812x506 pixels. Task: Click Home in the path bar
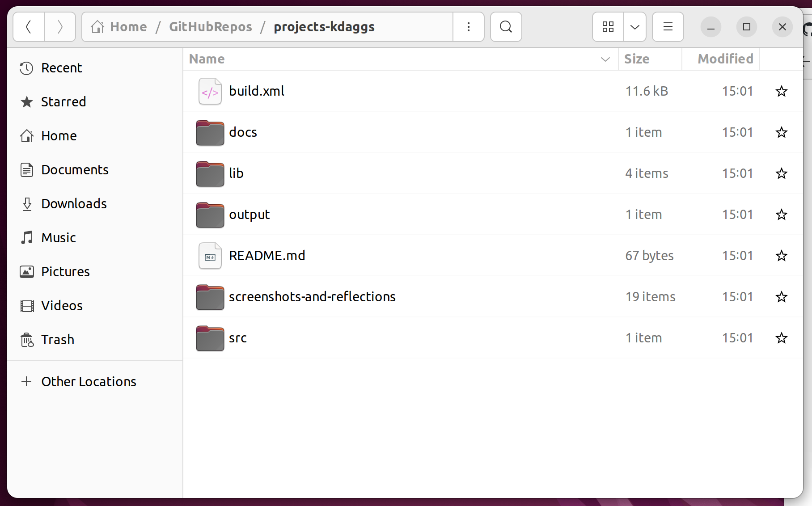119,27
